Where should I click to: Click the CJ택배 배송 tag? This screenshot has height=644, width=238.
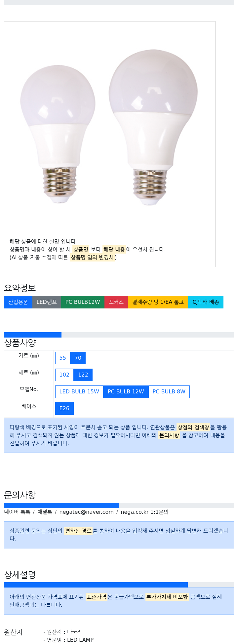tap(206, 302)
